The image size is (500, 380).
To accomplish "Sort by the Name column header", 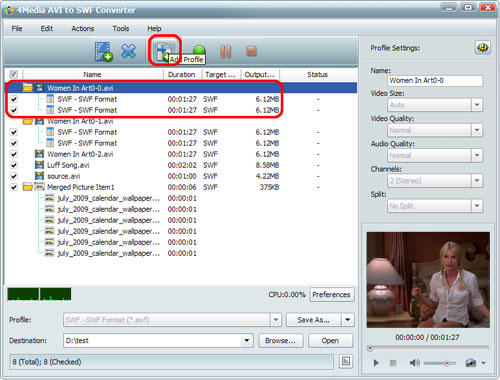I will pos(92,74).
